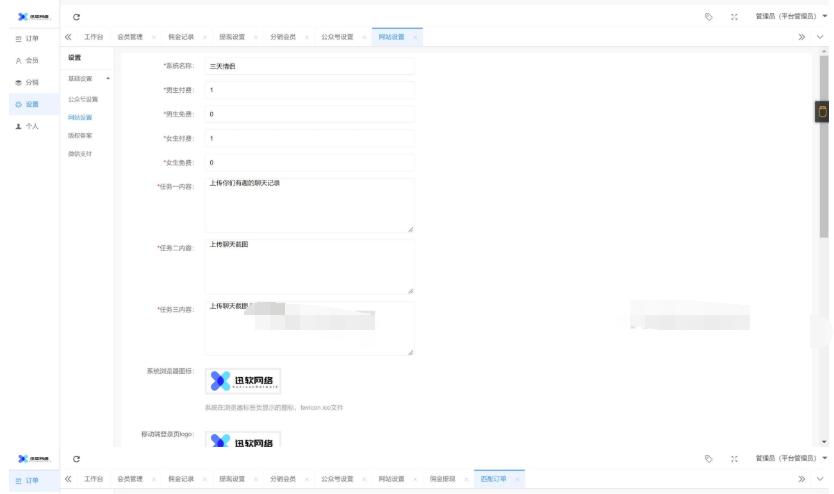Open the 管理员 (平台管理员) dropdown in bottom window

pos(791,458)
